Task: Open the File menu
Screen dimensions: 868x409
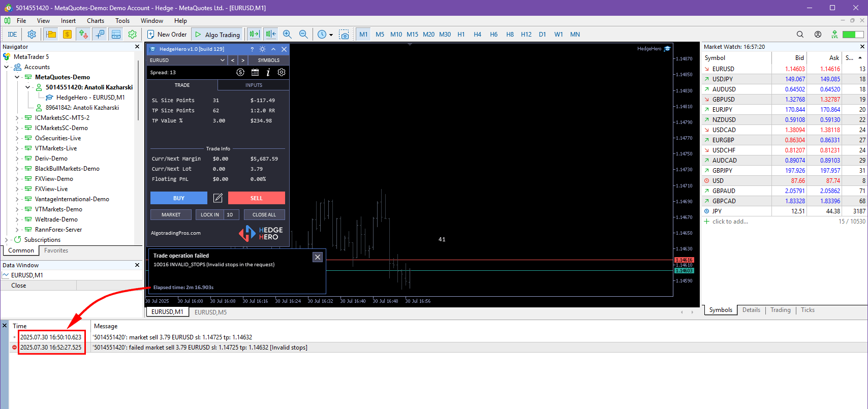Action: pos(21,21)
